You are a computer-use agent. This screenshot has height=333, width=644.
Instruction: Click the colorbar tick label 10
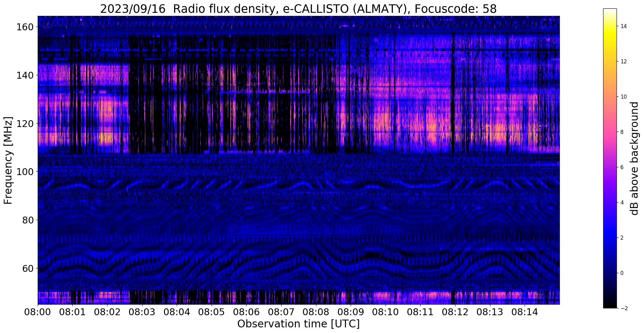[623, 97]
